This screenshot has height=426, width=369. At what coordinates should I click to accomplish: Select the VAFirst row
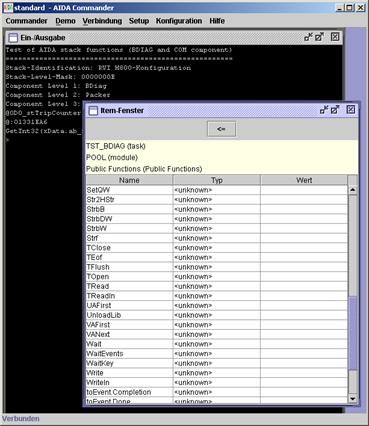point(217,325)
